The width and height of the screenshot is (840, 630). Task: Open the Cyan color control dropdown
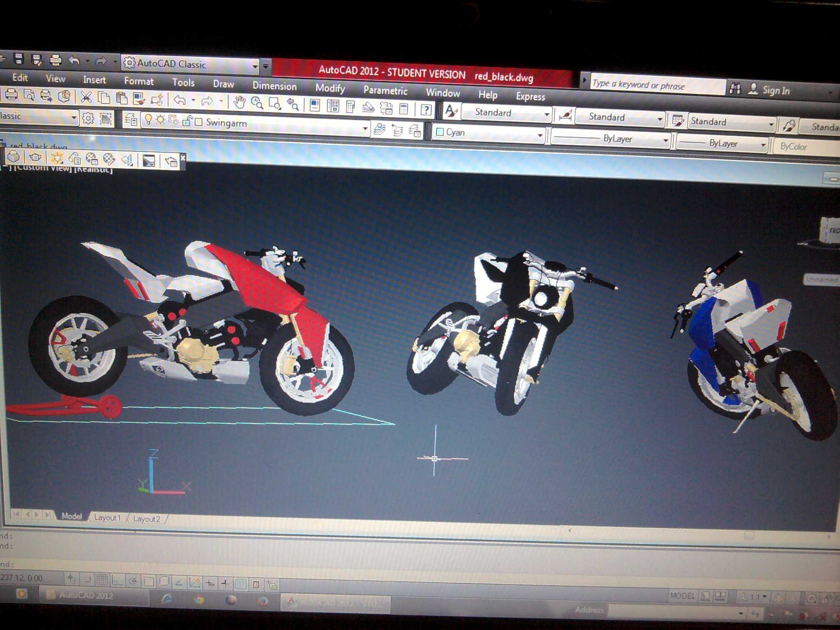tap(489, 133)
